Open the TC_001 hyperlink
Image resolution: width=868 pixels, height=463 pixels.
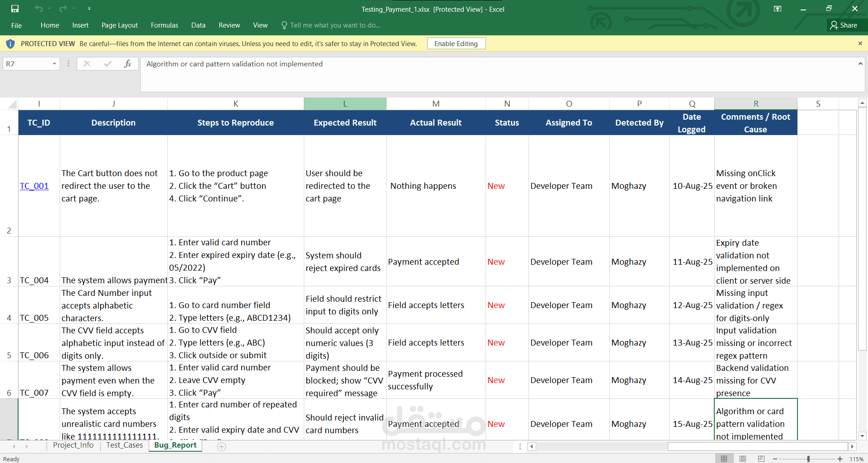[x=34, y=186]
